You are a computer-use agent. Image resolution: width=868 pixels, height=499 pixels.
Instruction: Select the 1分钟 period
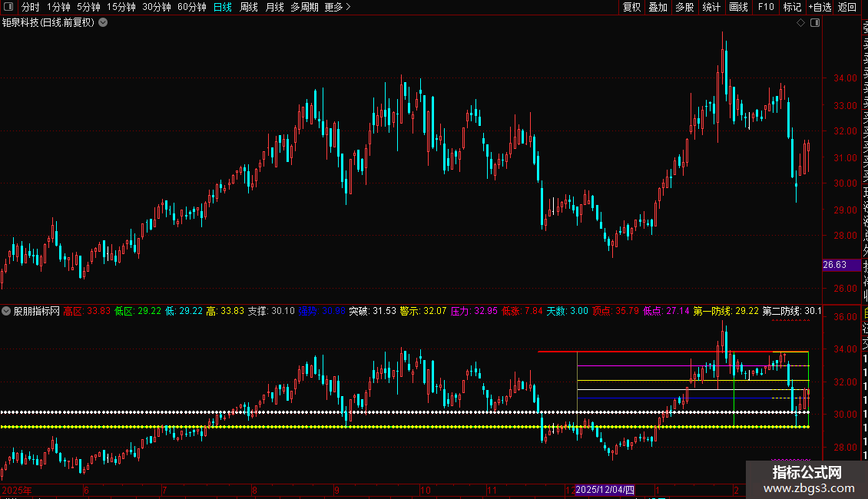pyautogui.click(x=58, y=7)
